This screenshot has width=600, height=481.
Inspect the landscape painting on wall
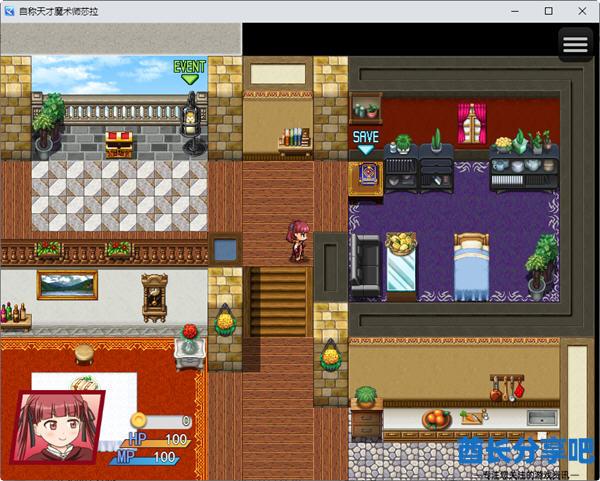click(x=67, y=285)
